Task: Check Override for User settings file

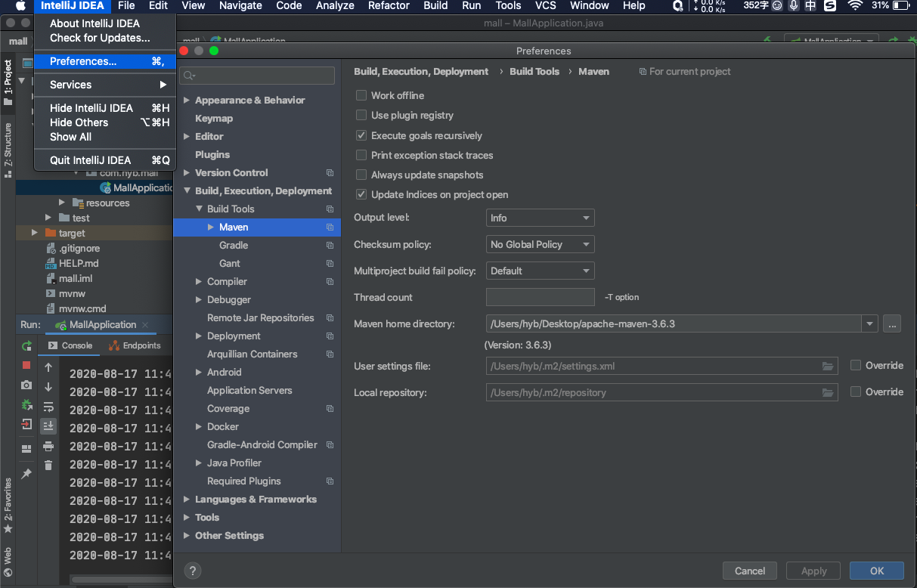Action: pos(856,365)
